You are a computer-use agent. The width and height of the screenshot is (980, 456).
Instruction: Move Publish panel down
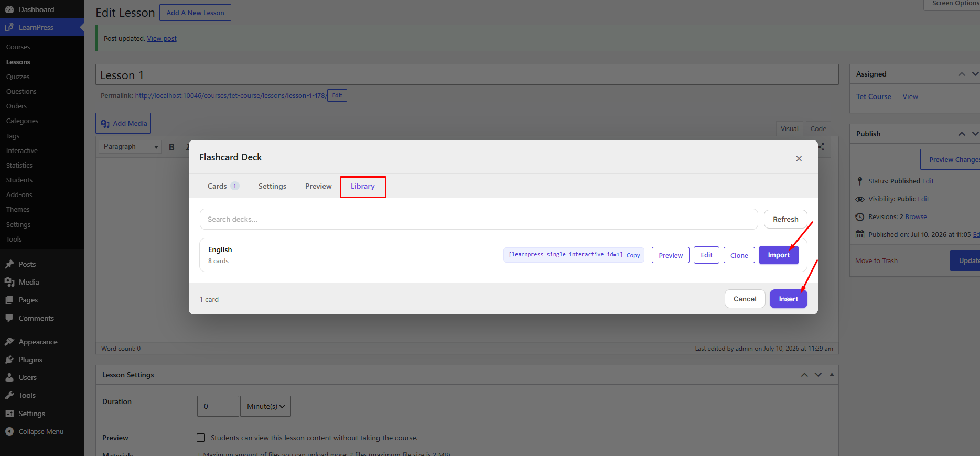[x=975, y=134]
